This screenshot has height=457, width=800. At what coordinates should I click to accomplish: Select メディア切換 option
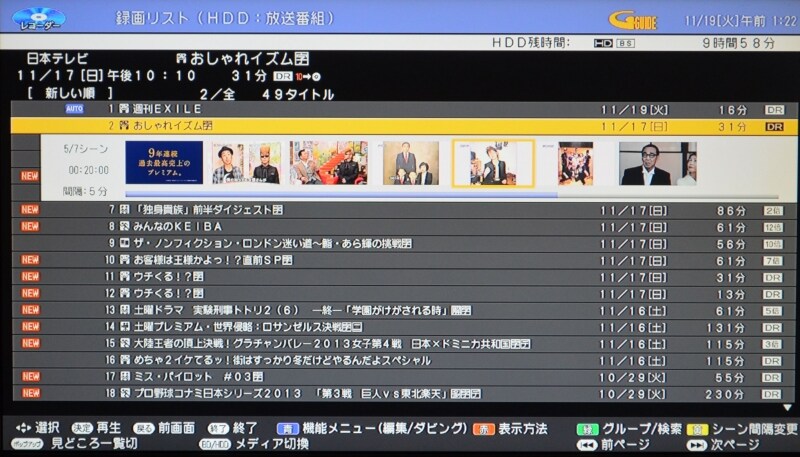coord(271,444)
